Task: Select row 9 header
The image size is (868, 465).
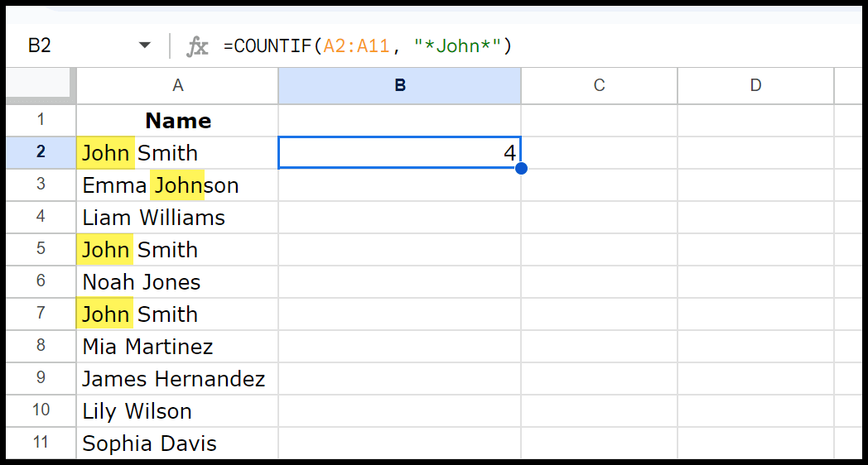Action: point(41,377)
